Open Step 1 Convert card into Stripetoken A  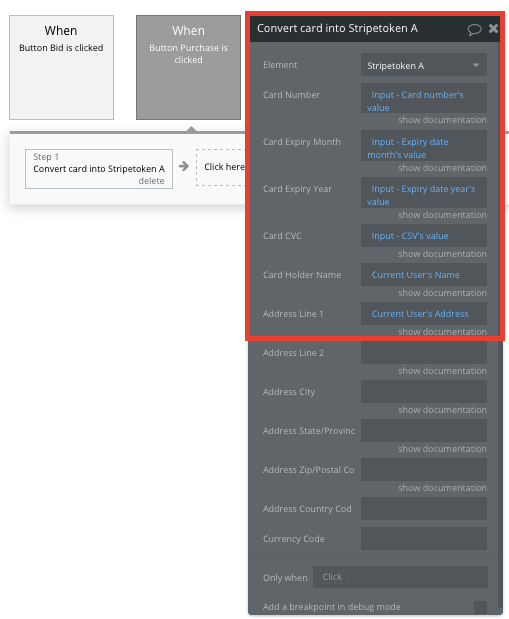tap(99, 169)
